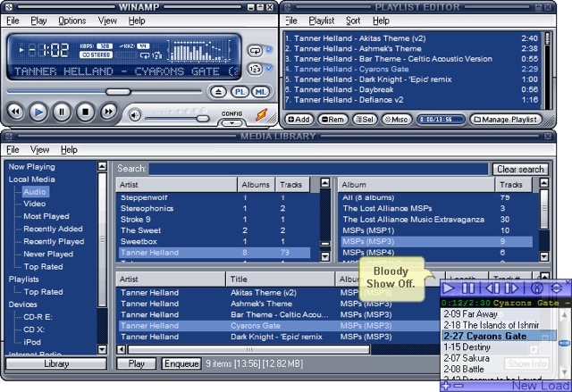Open Winamp Play menu
This screenshot has height=392, width=572.
pyautogui.click(x=38, y=21)
